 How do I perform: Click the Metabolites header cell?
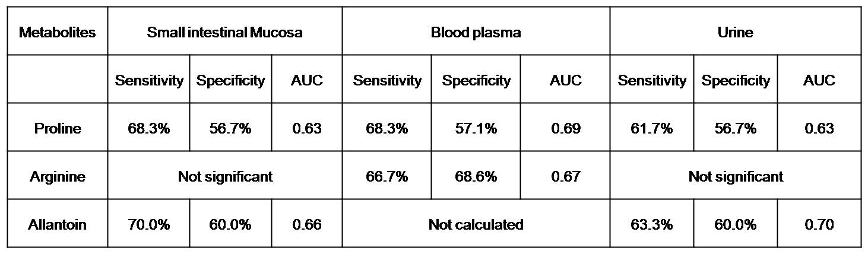[x=57, y=33]
